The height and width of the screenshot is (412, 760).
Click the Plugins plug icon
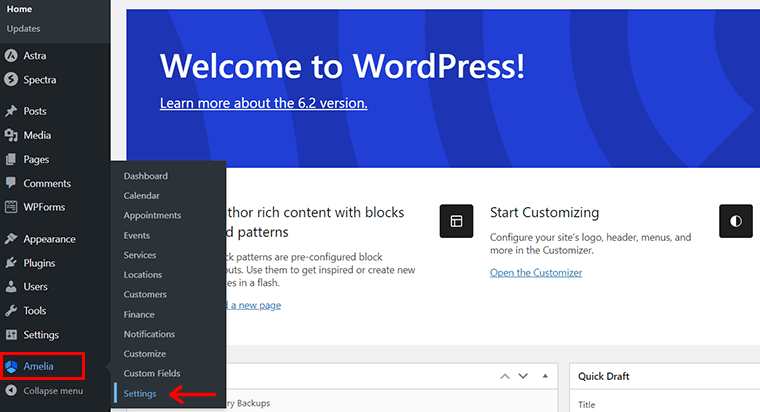pyautogui.click(x=10, y=264)
